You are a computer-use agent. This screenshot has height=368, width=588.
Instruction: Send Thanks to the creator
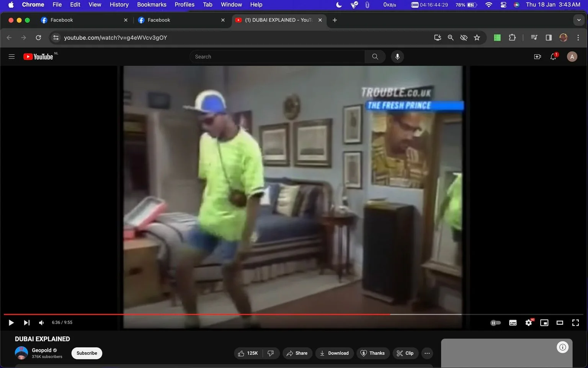(x=373, y=353)
